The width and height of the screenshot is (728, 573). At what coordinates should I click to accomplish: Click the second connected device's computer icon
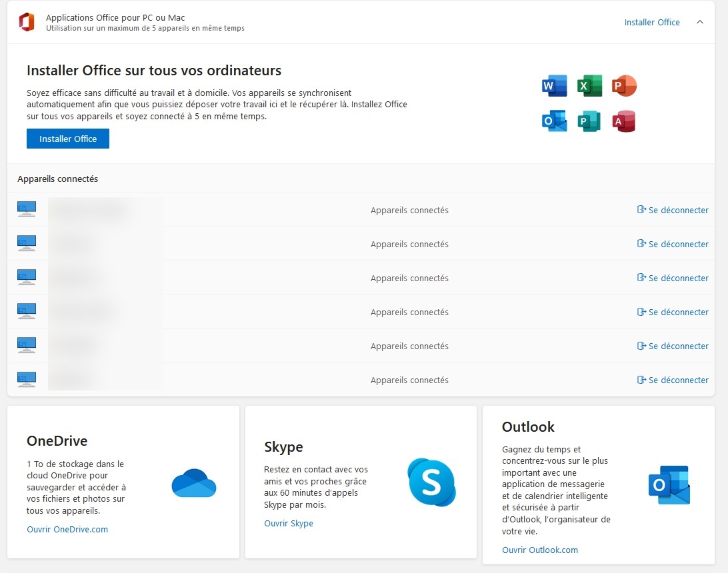(27, 243)
